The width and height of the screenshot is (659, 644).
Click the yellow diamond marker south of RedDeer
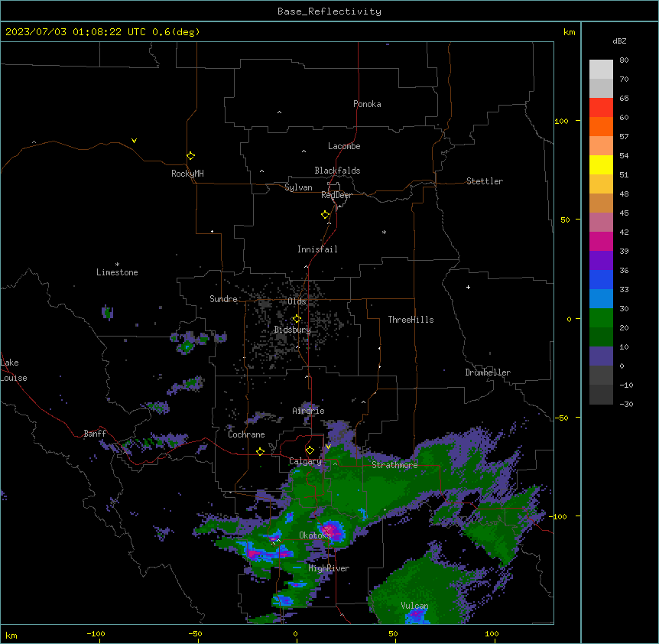point(326,215)
